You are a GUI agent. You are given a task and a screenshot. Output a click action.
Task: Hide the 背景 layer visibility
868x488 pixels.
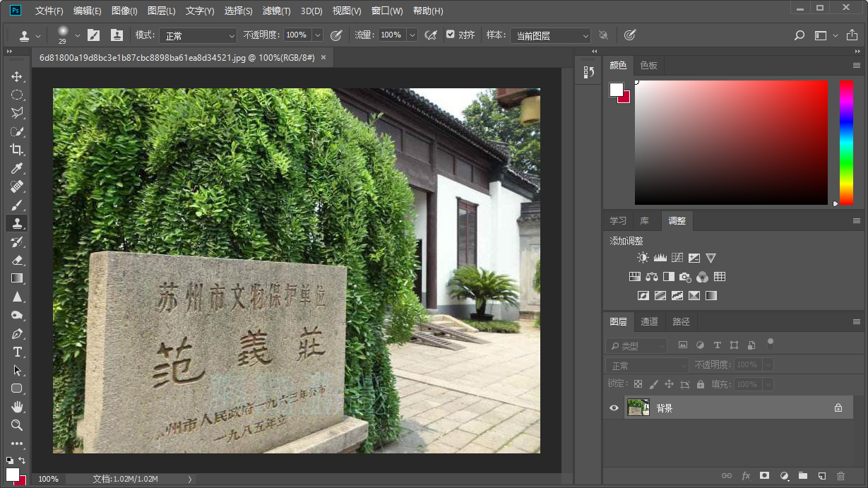tap(614, 407)
